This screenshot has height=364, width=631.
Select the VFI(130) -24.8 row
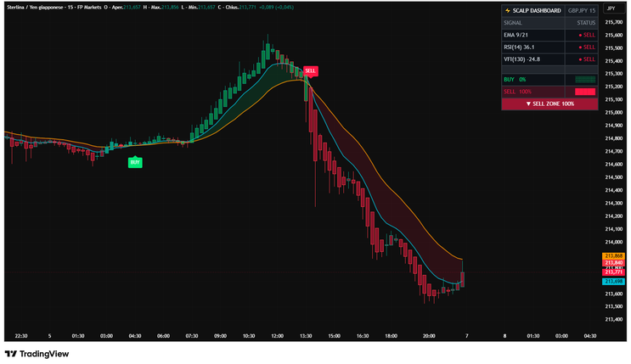point(549,59)
